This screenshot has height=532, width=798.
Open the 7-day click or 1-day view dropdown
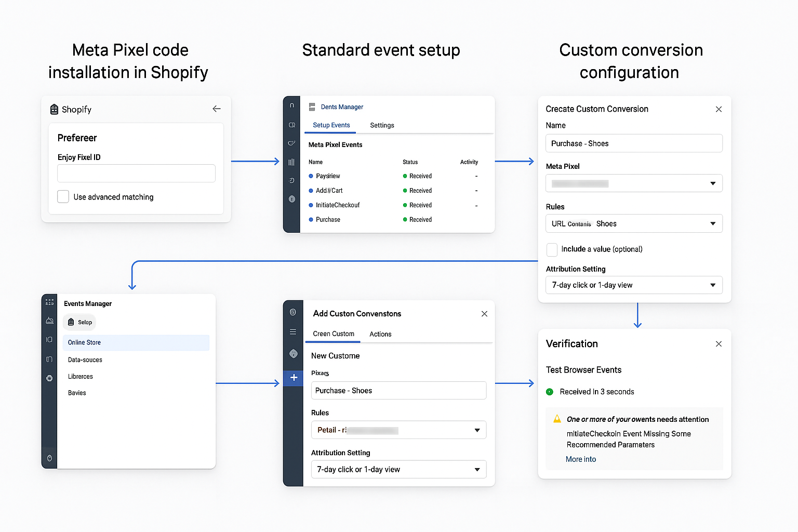(x=633, y=285)
